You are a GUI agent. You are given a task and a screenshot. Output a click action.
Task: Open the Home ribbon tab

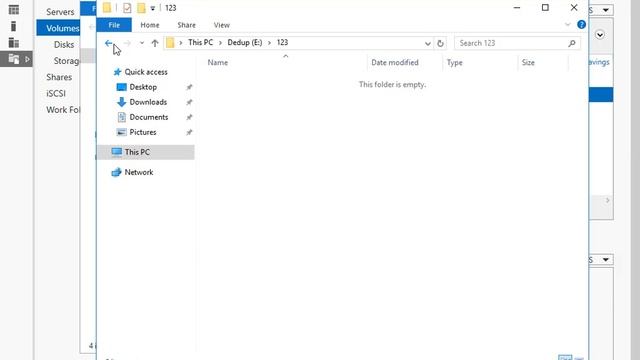click(x=150, y=25)
